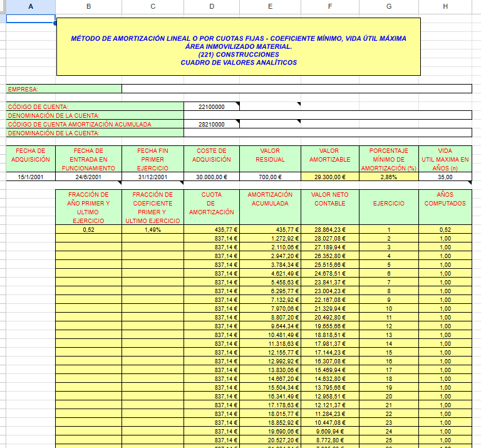Screen dimensions: 481x448
Task: Select net book value 28.864,23 € cell
Action: tap(330, 230)
